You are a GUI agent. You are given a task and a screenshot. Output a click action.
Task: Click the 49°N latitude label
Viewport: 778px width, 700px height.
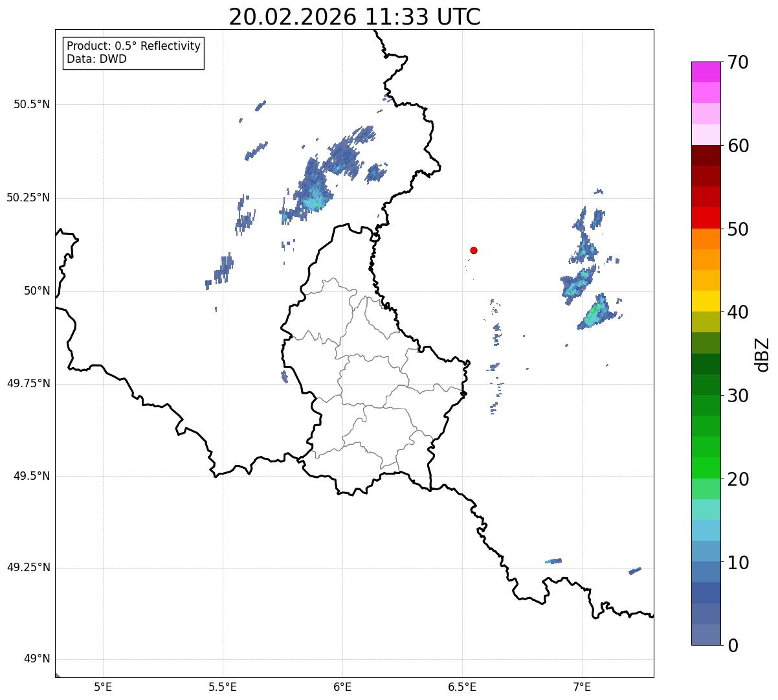pos(37,659)
